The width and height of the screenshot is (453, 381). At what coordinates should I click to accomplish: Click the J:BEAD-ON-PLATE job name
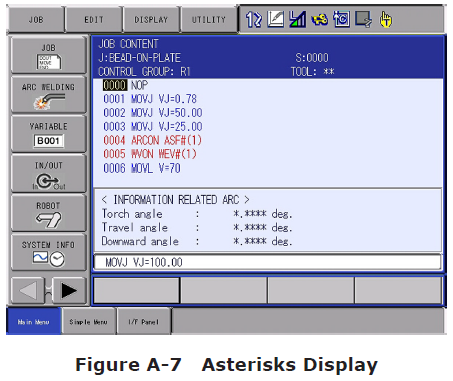click(139, 58)
